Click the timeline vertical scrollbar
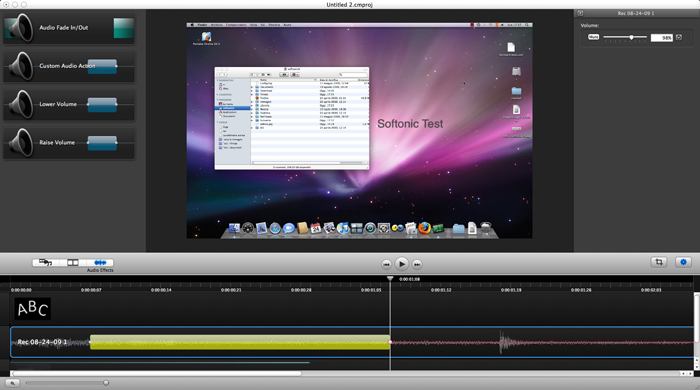Screen dimensions: 700x390 696,318
